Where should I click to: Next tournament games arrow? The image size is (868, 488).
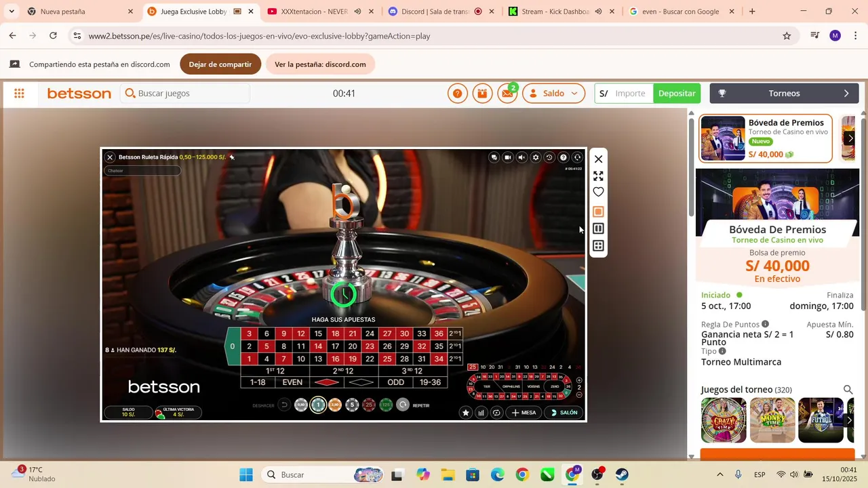pos(849,420)
